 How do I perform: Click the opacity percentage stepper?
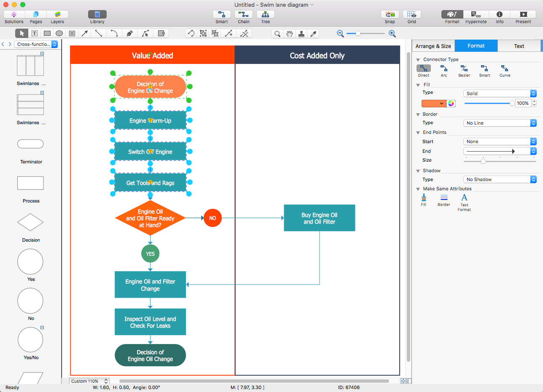coord(535,103)
